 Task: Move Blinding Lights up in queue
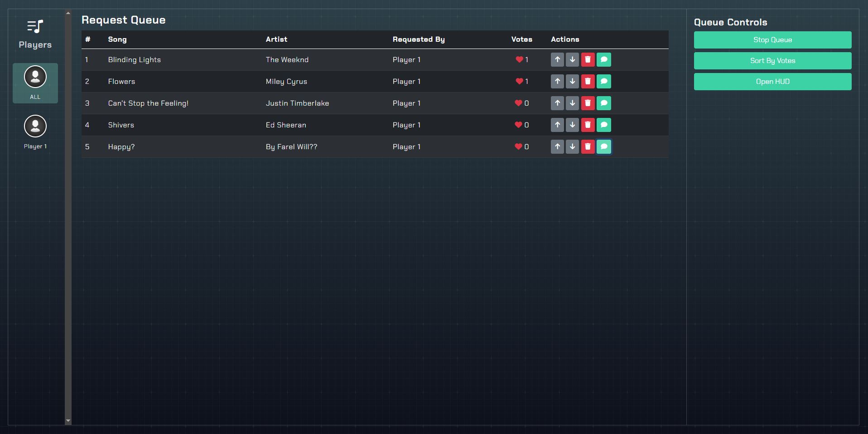click(x=557, y=60)
